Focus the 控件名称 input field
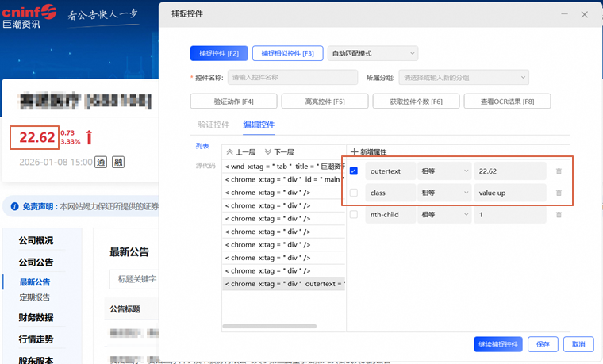603x364 pixels. click(293, 77)
